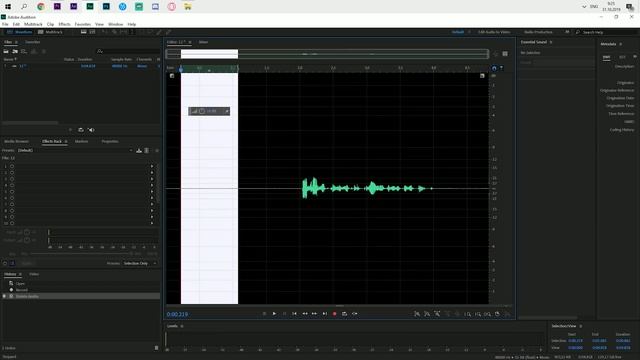Screen dimensions: 640x360
Task: Toggle power for effect slot 1
Action: click(12, 166)
